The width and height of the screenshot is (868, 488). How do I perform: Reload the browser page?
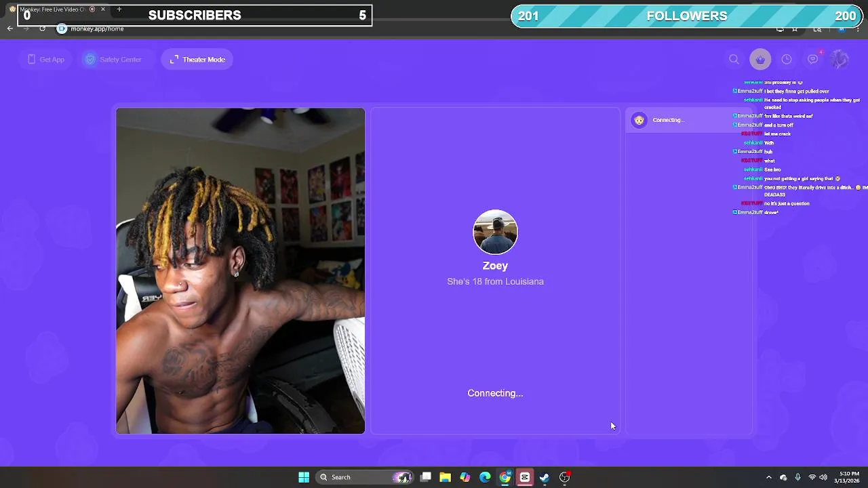pos(42,28)
